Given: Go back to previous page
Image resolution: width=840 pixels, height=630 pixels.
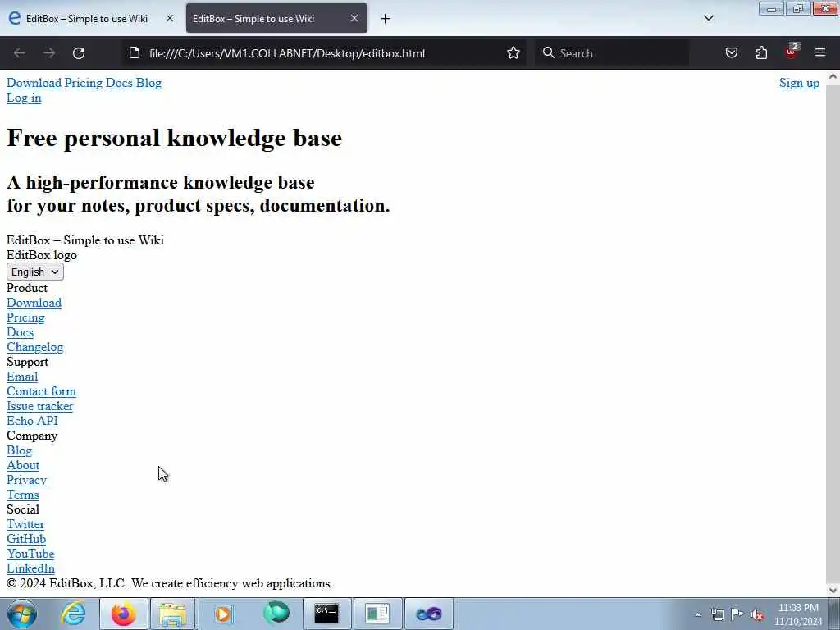Looking at the screenshot, I should click(20, 53).
